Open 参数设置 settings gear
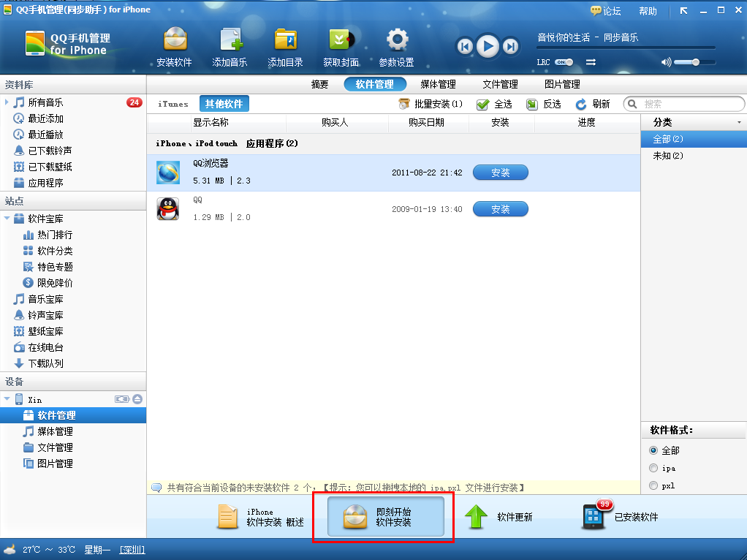Viewport: 747px width, 560px height. (397, 39)
